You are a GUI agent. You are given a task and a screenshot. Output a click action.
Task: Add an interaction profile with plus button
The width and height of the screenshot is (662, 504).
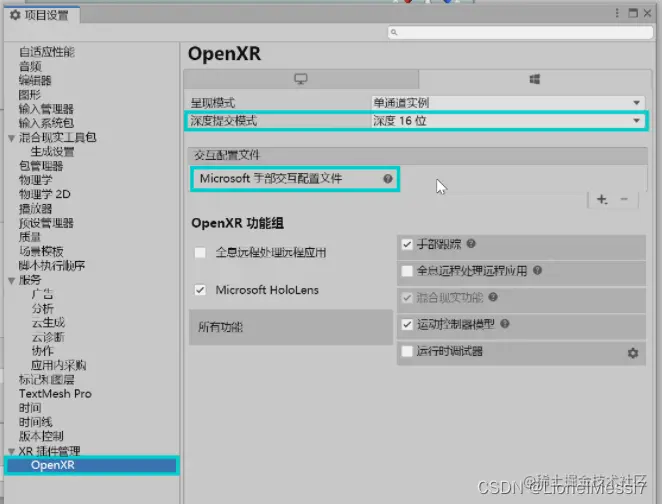[602, 199]
